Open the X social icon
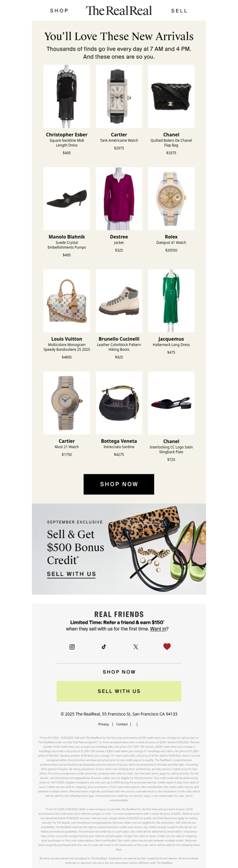238x868 pixels. (x=136, y=646)
